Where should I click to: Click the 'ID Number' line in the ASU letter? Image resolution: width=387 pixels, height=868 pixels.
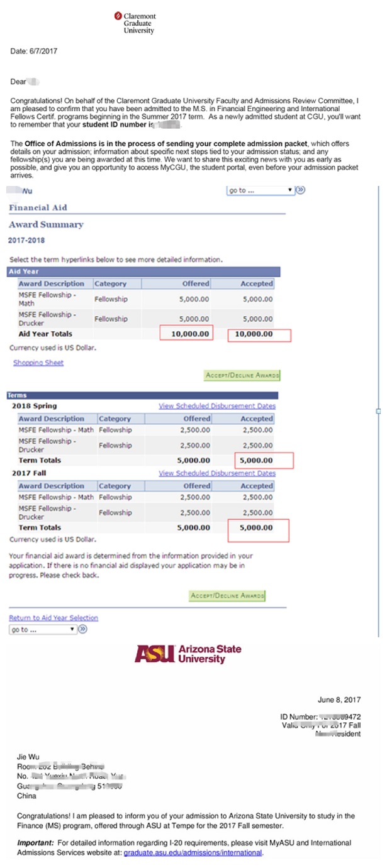[x=321, y=717]
